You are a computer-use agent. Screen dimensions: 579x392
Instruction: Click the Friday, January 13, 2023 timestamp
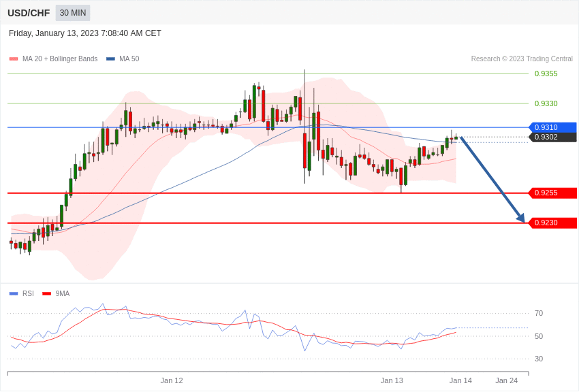point(85,33)
